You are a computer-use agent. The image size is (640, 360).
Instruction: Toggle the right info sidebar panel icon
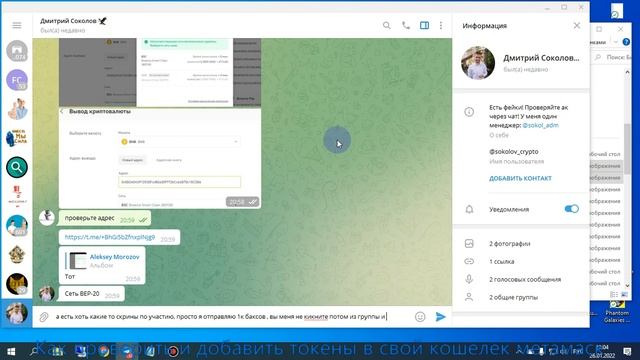click(424, 25)
